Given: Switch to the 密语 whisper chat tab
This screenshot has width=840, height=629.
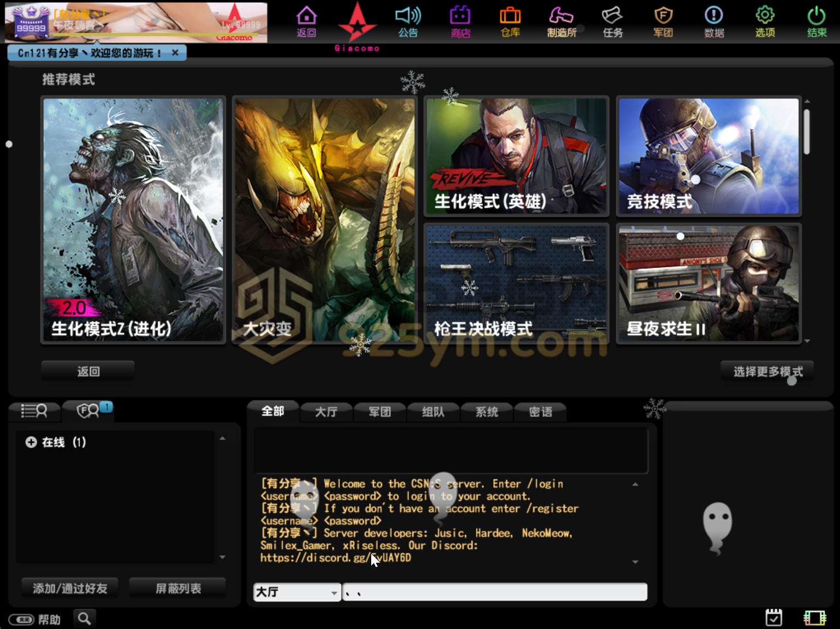Looking at the screenshot, I should pos(540,411).
